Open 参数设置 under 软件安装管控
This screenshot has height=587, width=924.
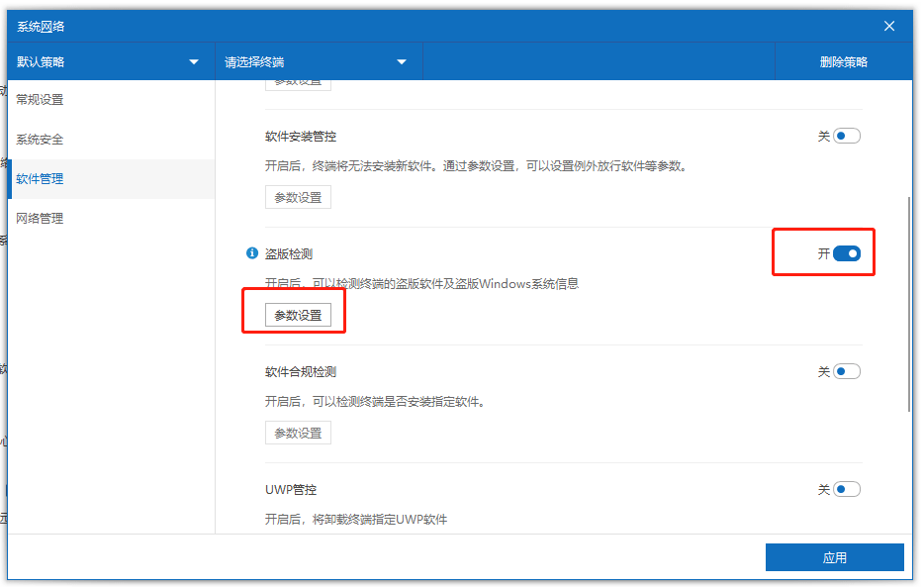point(298,197)
